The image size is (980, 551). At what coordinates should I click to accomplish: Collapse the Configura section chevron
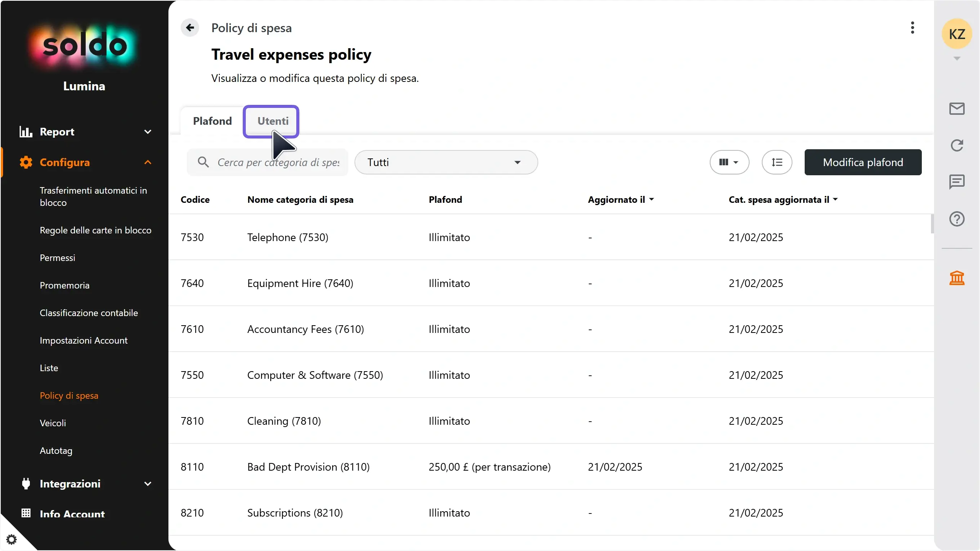(x=148, y=162)
